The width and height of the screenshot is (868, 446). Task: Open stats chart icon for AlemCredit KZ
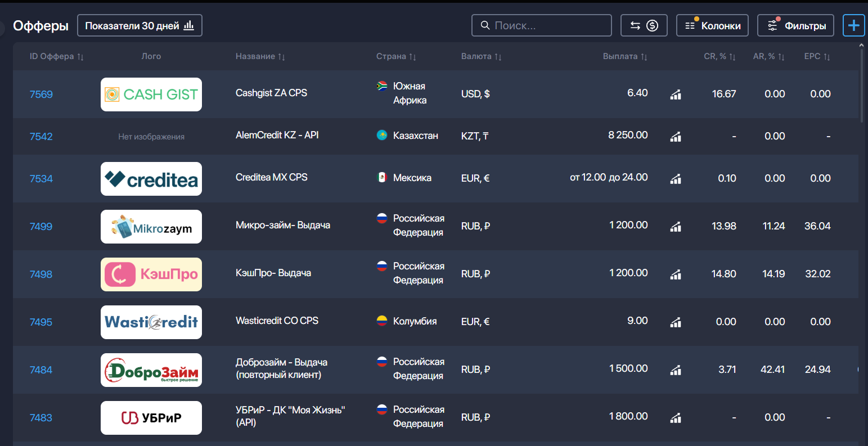[676, 136]
